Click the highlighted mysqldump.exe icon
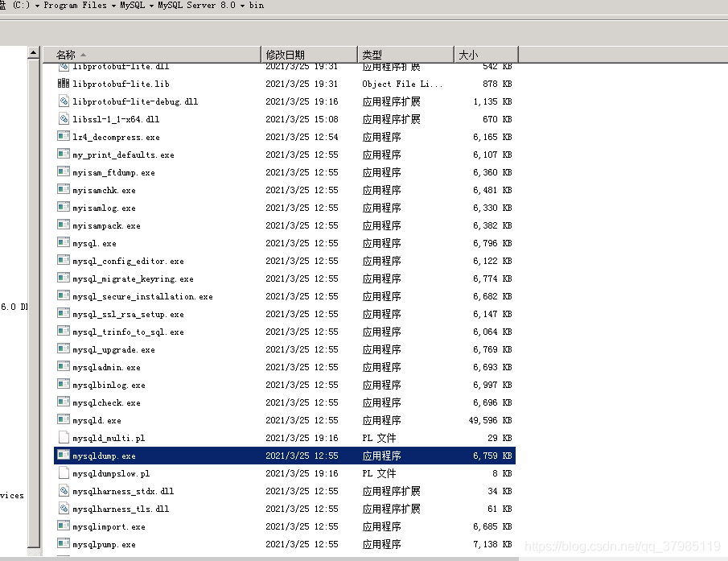This screenshot has width=728, height=561. pos(64,455)
